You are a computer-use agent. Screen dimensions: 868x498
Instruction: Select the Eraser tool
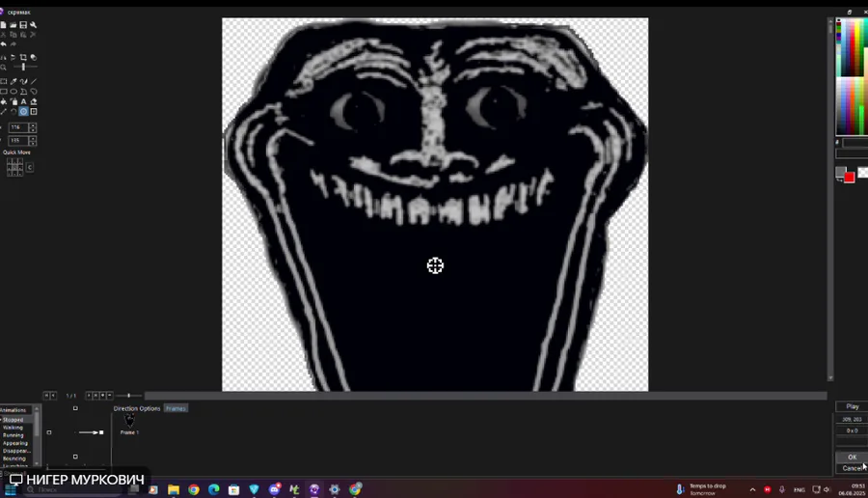[33, 101]
